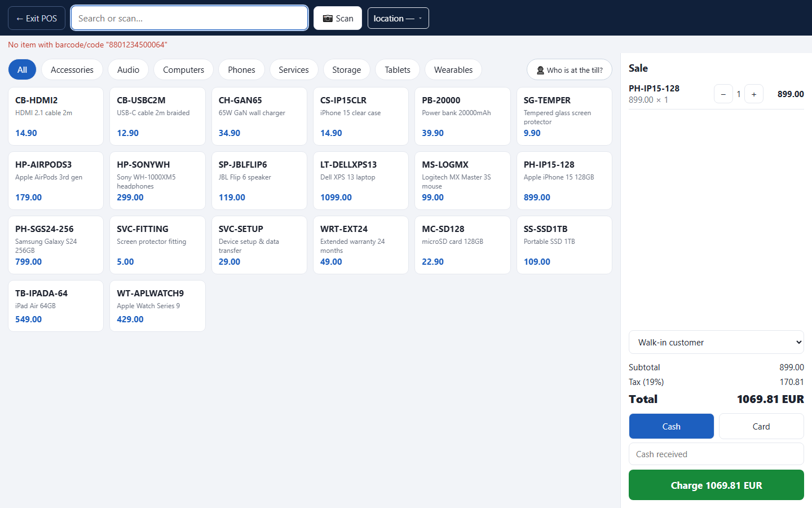Viewport: 812px width, 508px height.
Task: Open the Walk-in customer dropdown
Action: (716, 342)
